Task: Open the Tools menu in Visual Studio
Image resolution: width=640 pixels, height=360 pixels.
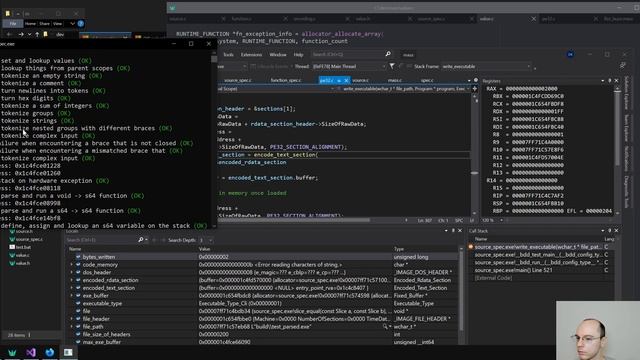Action: (x=228, y=55)
